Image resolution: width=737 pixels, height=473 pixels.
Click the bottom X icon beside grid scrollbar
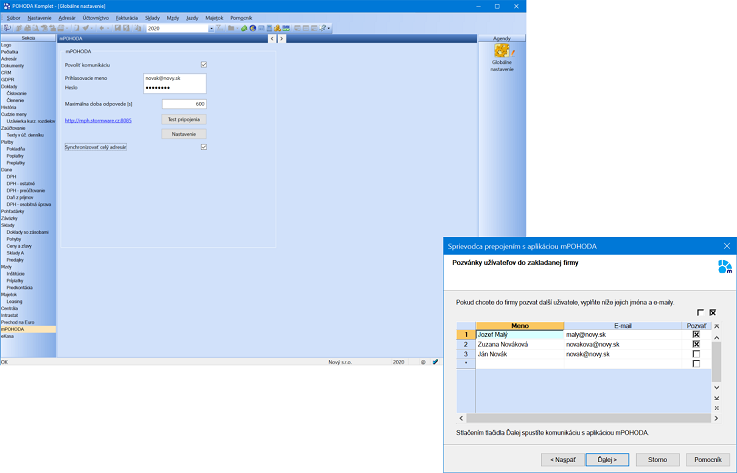click(717, 408)
